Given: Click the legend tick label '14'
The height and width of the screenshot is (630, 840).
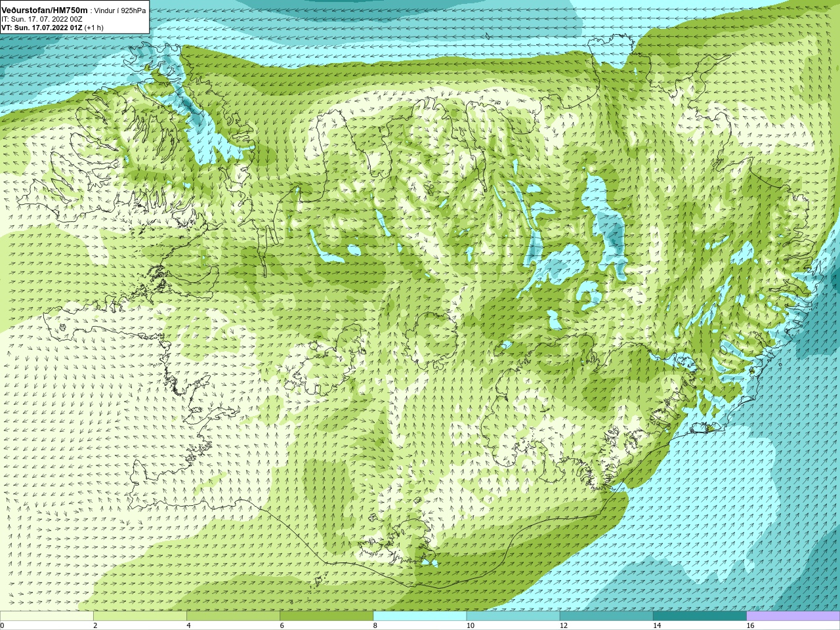Looking at the screenshot, I should 656,625.
